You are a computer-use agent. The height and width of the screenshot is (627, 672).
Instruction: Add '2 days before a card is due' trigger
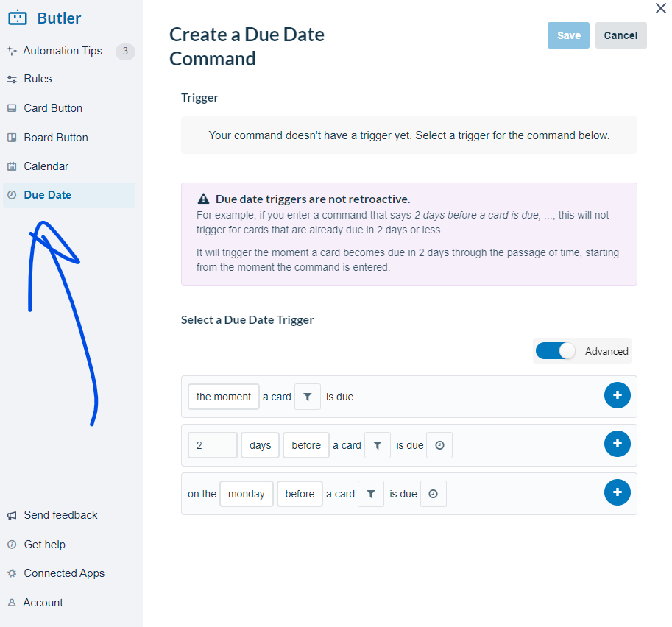pyautogui.click(x=617, y=444)
